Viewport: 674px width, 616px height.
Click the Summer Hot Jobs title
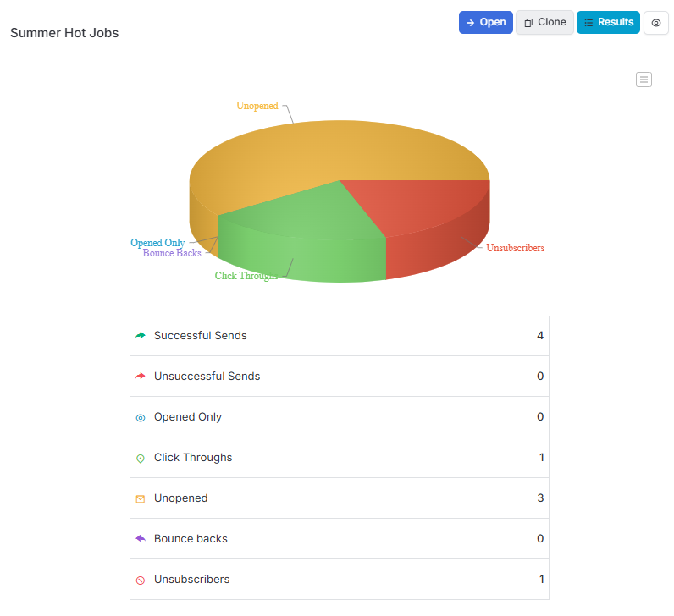64,33
